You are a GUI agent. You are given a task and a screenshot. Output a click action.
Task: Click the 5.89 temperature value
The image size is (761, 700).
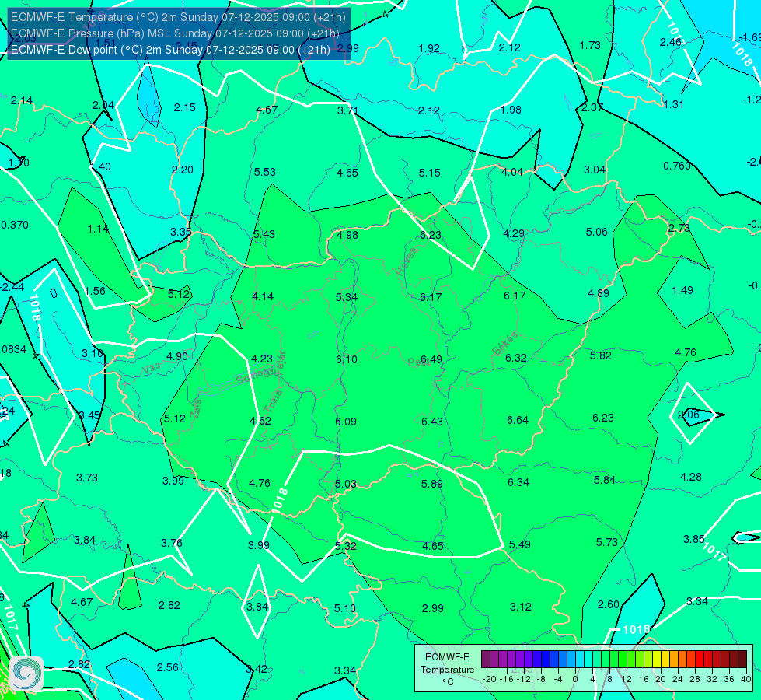click(x=432, y=484)
